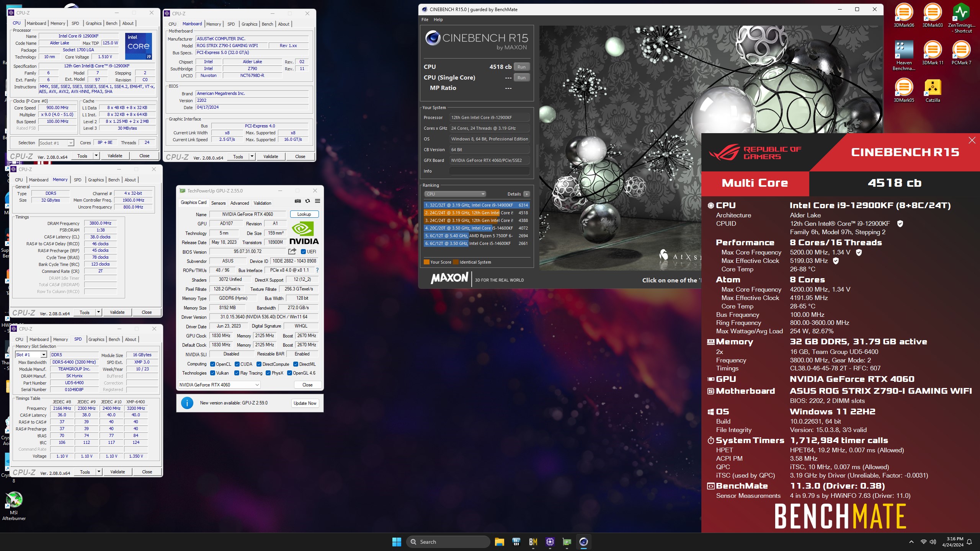Screen dimensions: 980x551
Task: Click Validate in the CPU-Z Memory window
Action: click(117, 312)
